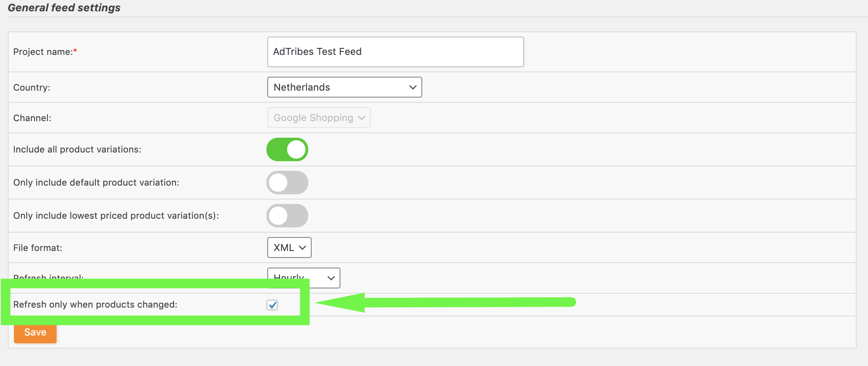Open the Country dropdown

click(x=344, y=87)
